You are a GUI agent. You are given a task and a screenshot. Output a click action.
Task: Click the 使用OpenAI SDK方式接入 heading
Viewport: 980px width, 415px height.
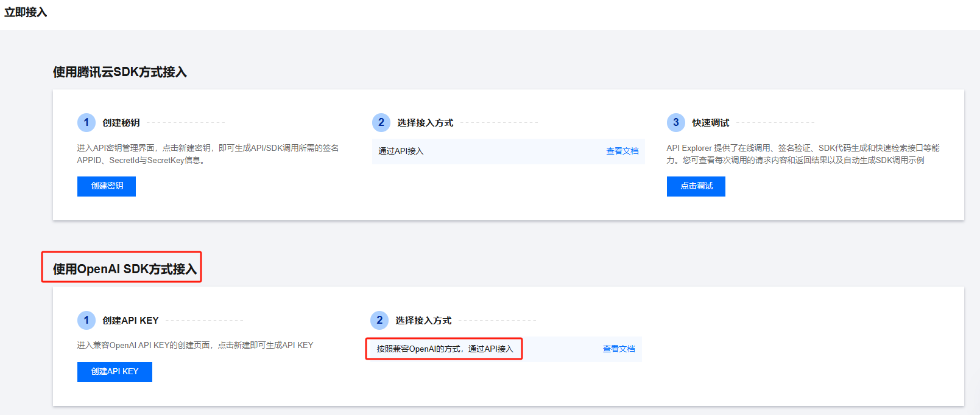[x=125, y=269]
